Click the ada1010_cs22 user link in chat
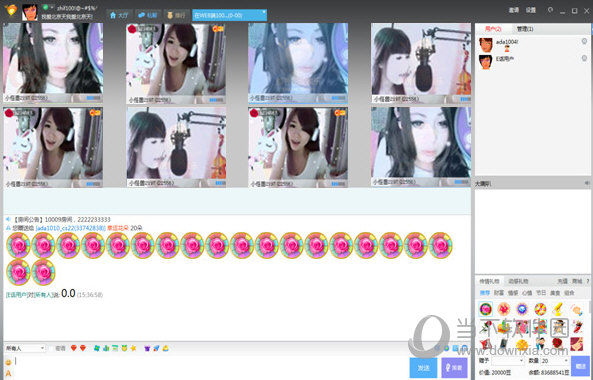Image resolution: width=593 pixels, height=380 pixels. 71,228
